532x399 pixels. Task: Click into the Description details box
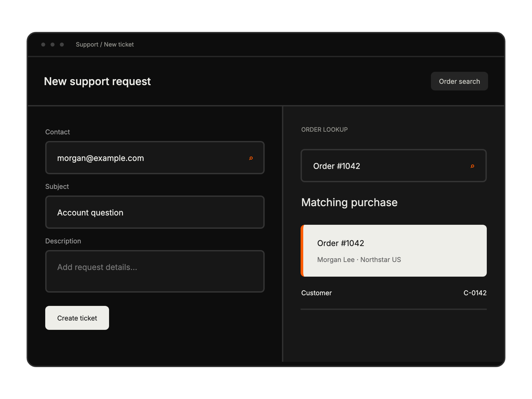(x=155, y=271)
